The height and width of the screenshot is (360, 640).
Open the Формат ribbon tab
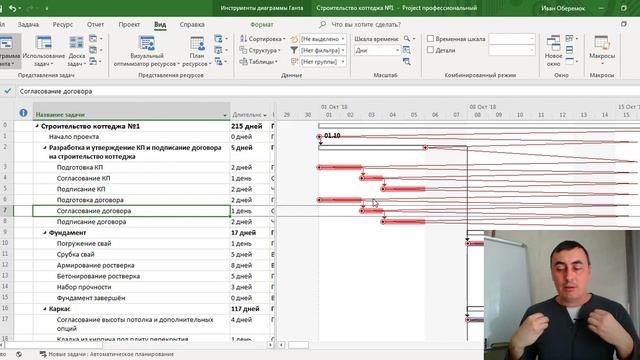pos(262,24)
